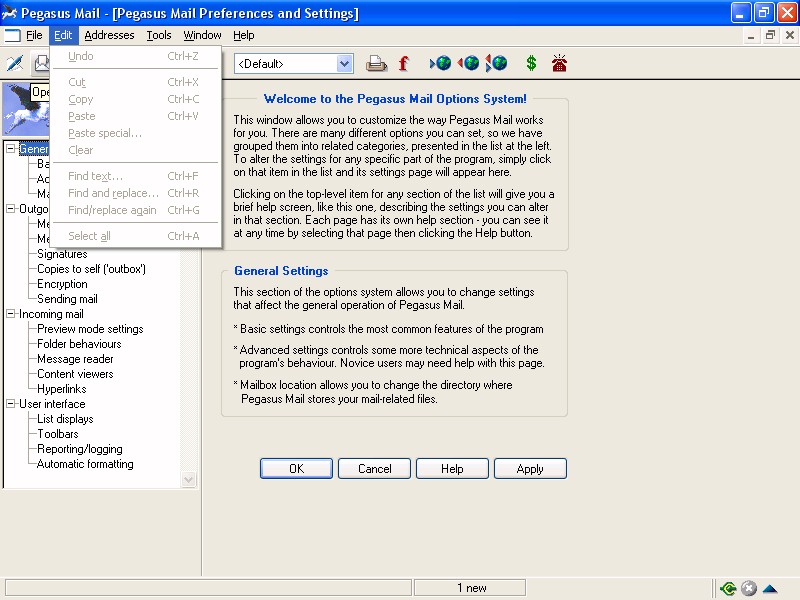Choose Find and replace... from the Edit menu

tap(136, 193)
